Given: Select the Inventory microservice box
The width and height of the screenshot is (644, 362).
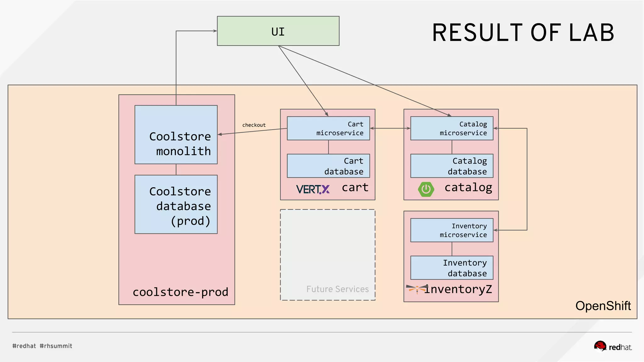Looking at the screenshot, I should 452,230.
